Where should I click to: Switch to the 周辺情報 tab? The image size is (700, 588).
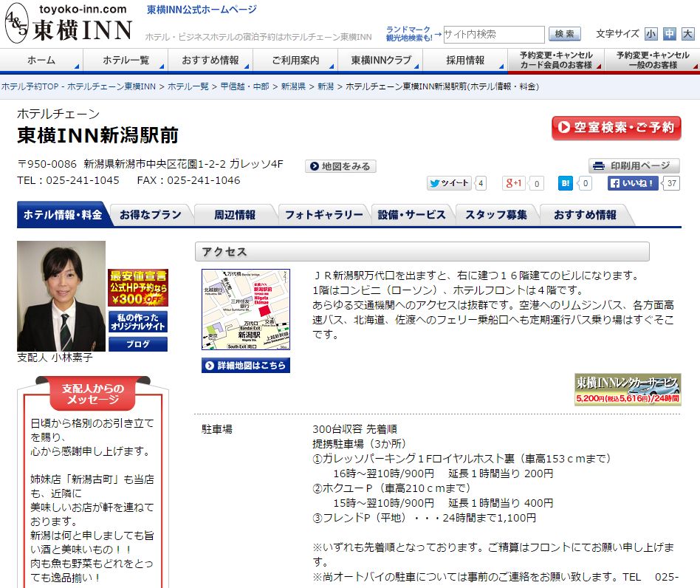235,215
